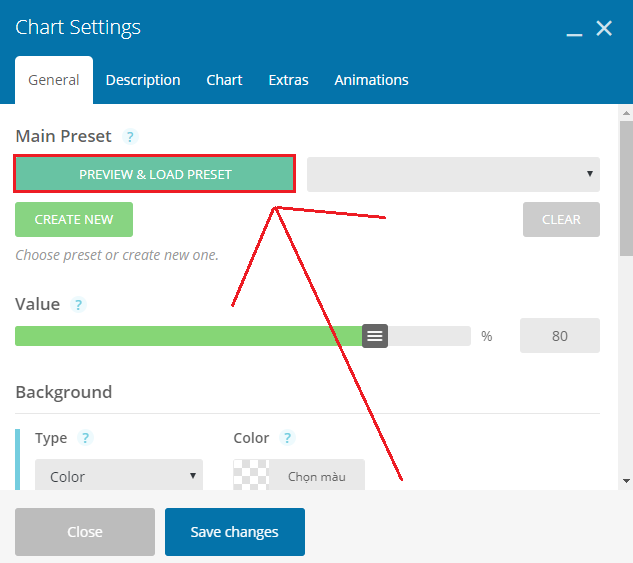This screenshot has width=633, height=563.
Task: Show help for Background Type
Action: [85, 438]
